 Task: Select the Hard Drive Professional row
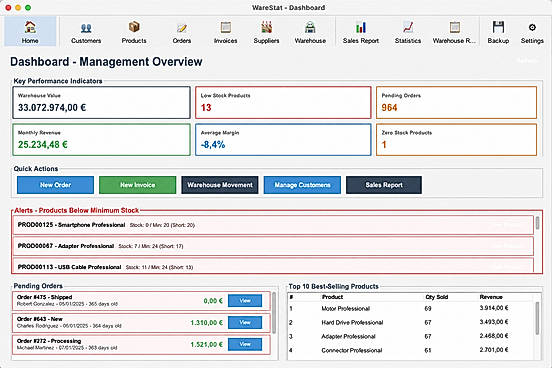411,322
